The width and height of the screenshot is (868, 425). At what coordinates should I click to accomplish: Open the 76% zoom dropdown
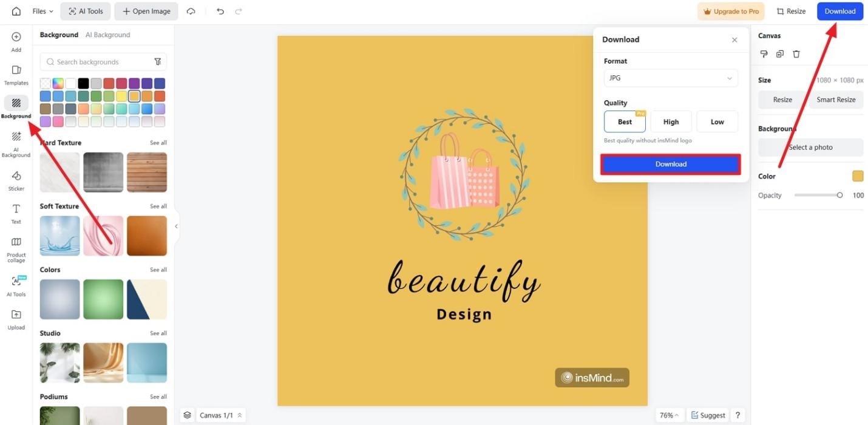[x=669, y=415]
